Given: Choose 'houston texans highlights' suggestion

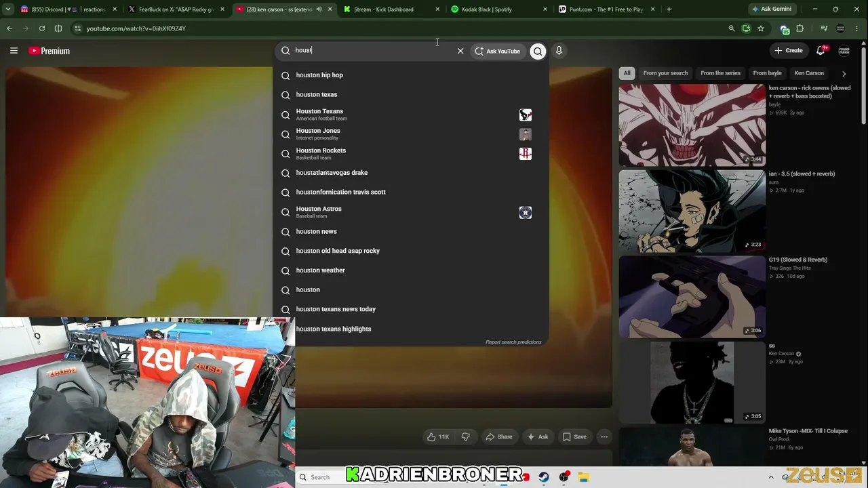Looking at the screenshot, I should [x=412, y=329].
